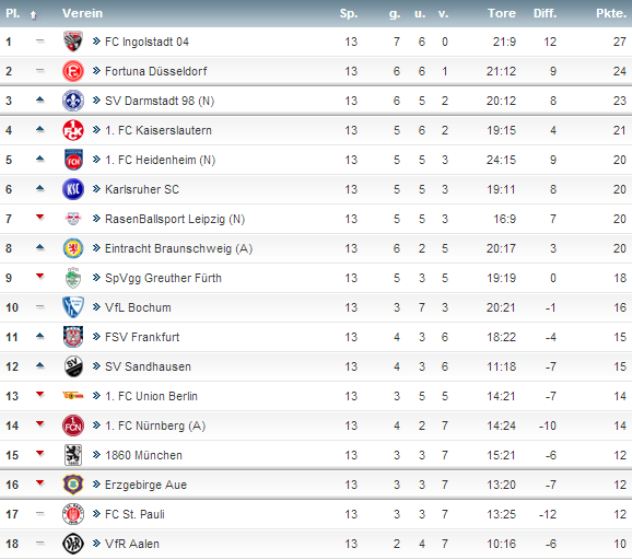Click the FC St. Pauli club badge
The width and height of the screenshot is (632, 559).
[x=72, y=514]
